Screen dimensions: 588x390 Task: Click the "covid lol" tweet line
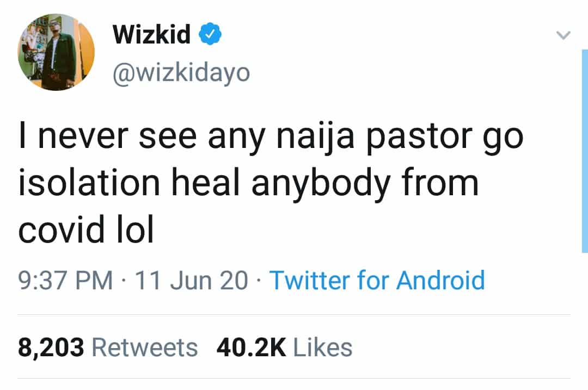(86, 230)
